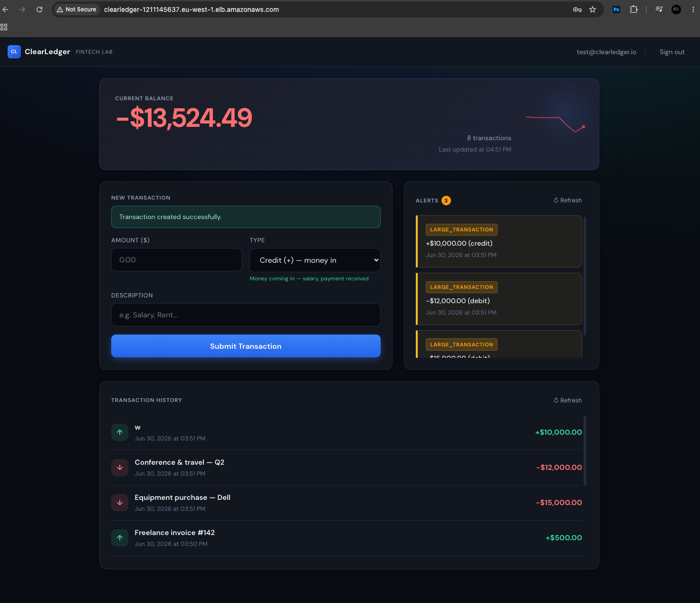Click 'Jun 30, 2026 at 03:50 PM' timestamp

pos(171,544)
